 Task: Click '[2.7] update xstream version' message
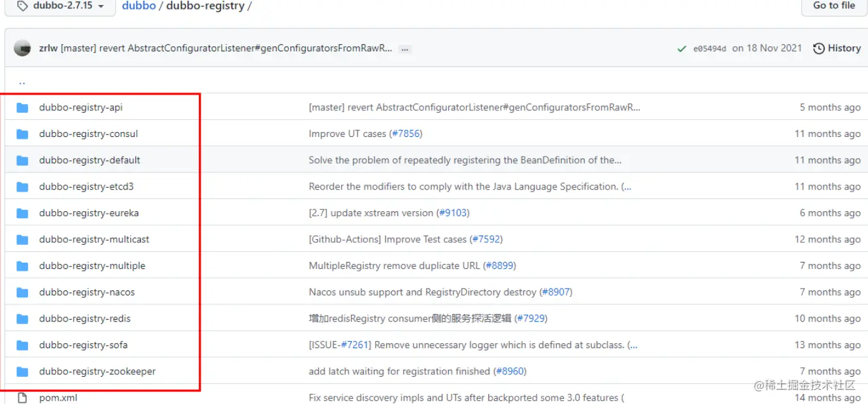pyautogui.click(x=371, y=213)
